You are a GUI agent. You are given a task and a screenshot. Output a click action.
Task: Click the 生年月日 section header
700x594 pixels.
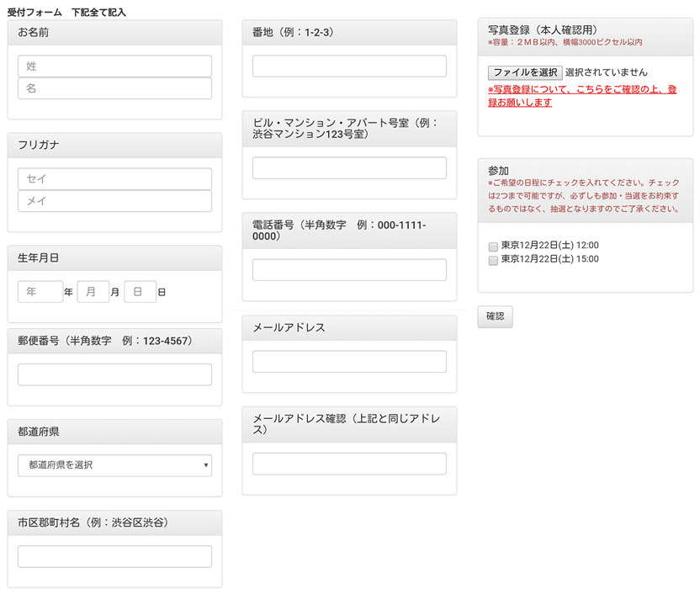point(114,258)
